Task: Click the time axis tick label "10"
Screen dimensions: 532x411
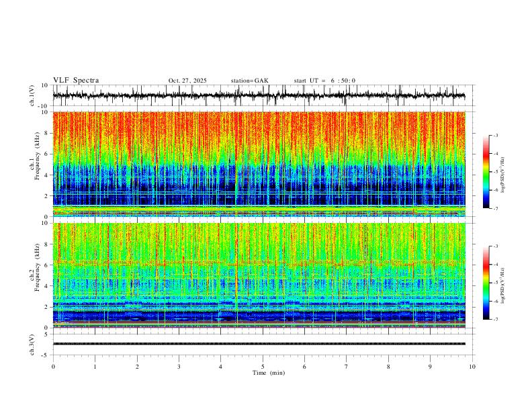Action: click(472, 367)
